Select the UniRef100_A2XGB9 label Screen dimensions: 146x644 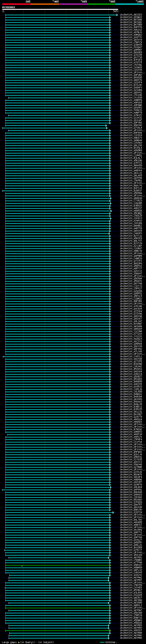point(131,90)
